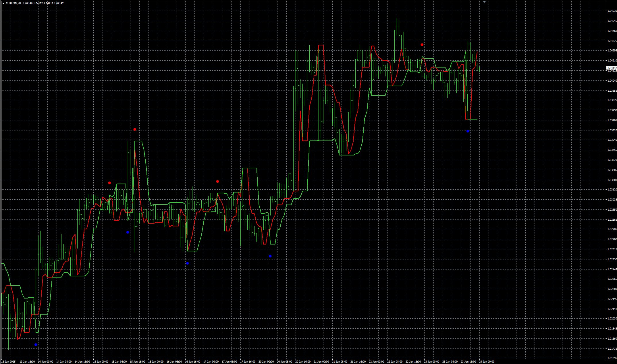
Task: Click the 13 Jan 16:00 time label
Action: pos(27,362)
